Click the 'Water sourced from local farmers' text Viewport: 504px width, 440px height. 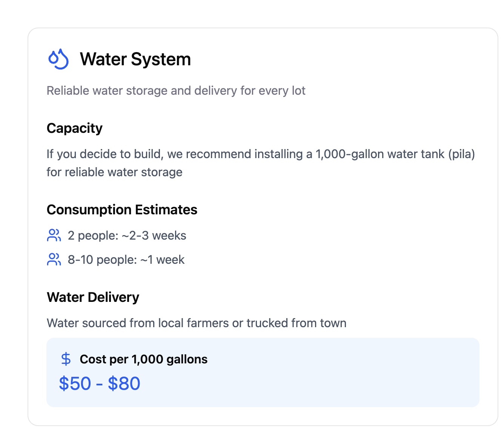[x=138, y=323]
